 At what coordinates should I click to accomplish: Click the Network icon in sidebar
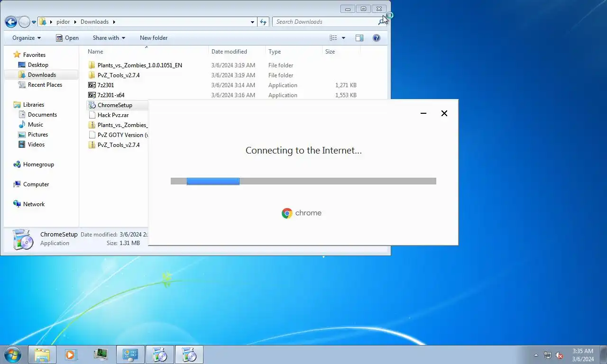[17, 204]
